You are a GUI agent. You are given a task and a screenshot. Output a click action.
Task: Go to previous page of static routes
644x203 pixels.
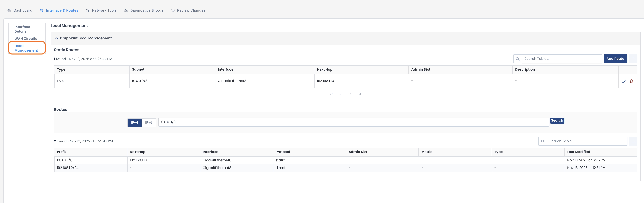[x=341, y=94]
